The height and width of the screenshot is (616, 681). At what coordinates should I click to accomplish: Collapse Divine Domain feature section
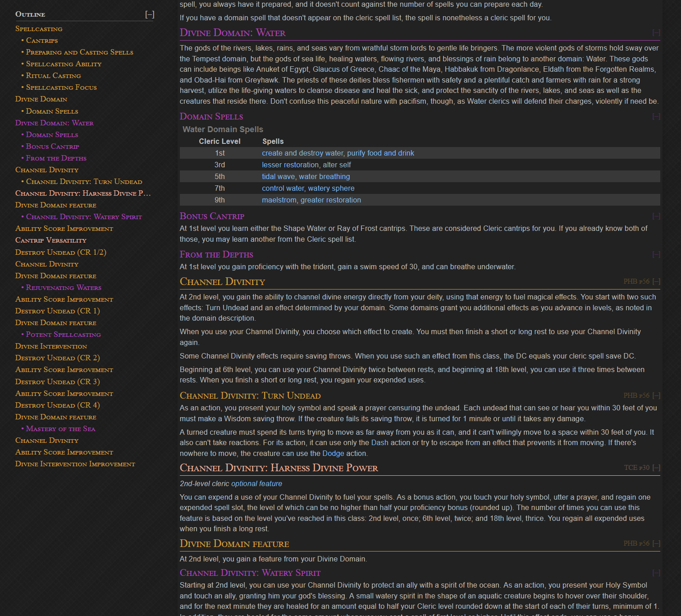click(656, 543)
